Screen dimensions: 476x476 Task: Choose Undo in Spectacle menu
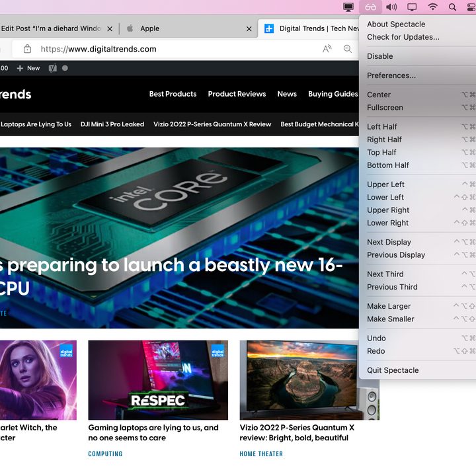417,338
